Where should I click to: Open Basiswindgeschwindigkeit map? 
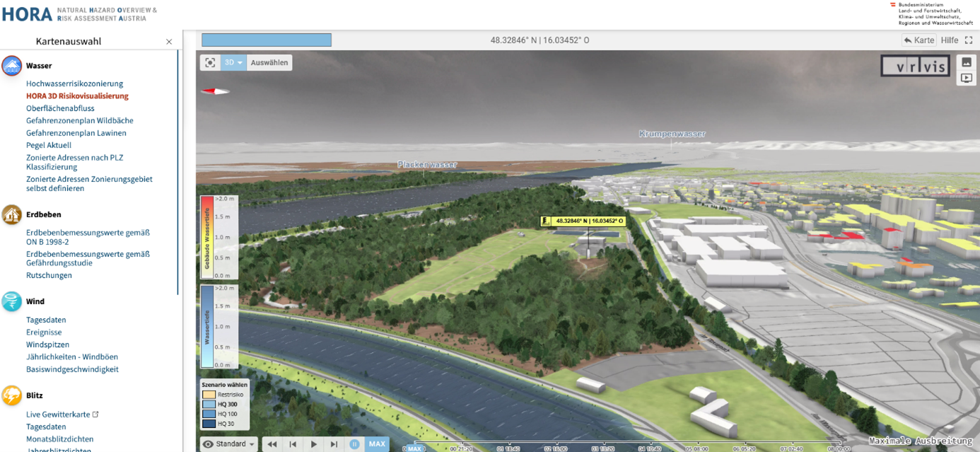(72, 369)
